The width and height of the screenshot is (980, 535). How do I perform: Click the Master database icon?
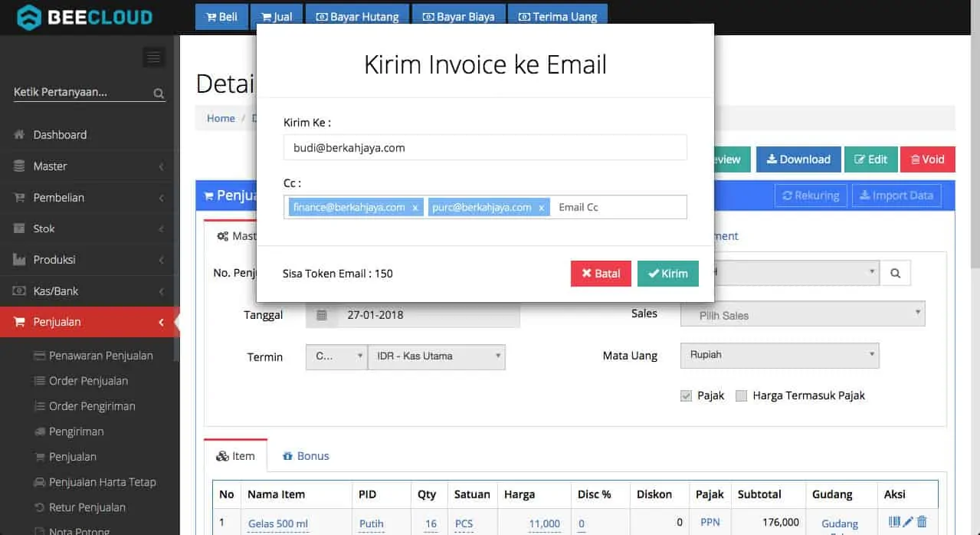[x=19, y=166]
